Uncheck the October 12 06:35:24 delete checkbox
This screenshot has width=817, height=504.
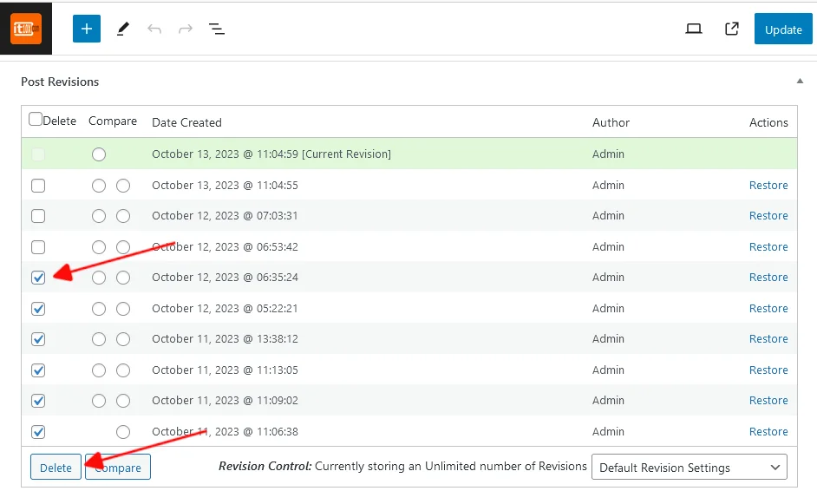[38, 278]
